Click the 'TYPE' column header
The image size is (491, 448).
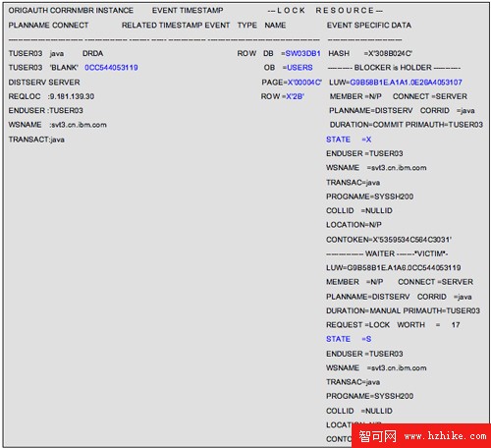click(247, 26)
